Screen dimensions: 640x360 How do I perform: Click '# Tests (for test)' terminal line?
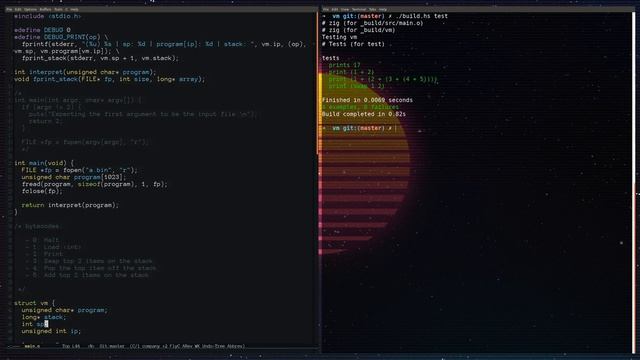tap(353, 44)
